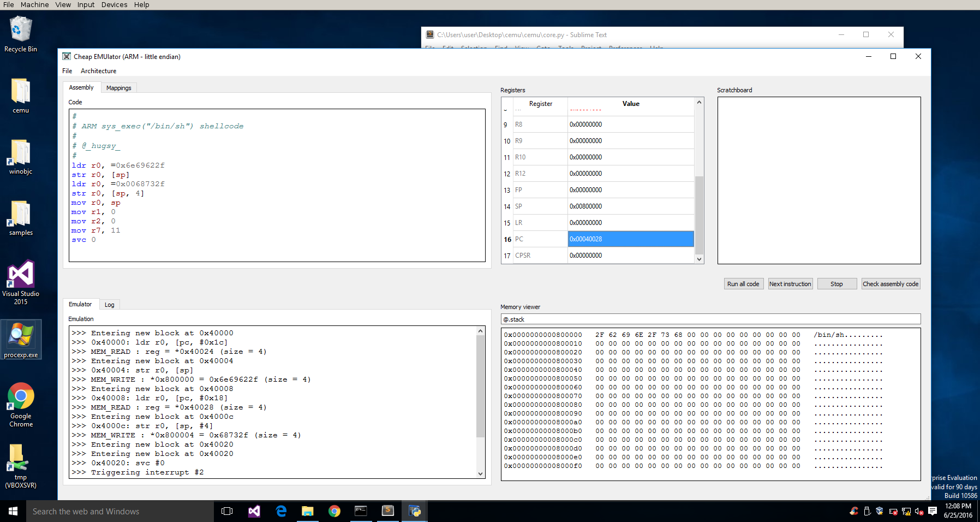This screenshot has height=522, width=980.
Task: Click the Run all code button
Action: tap(743, 284)
